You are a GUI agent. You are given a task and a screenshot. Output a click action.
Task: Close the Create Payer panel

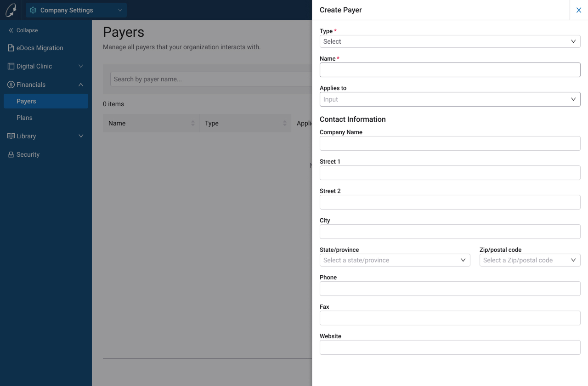[x=578, y=10]
